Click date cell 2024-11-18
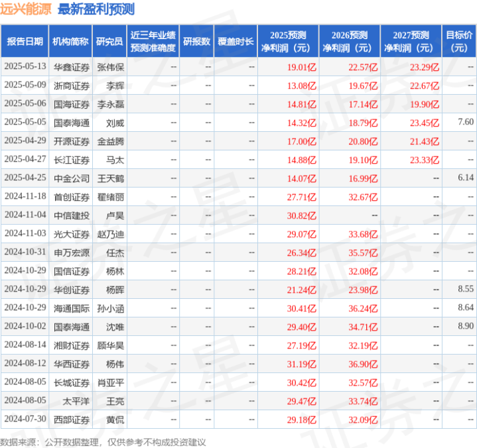477x448 pixels. (25, 196)
